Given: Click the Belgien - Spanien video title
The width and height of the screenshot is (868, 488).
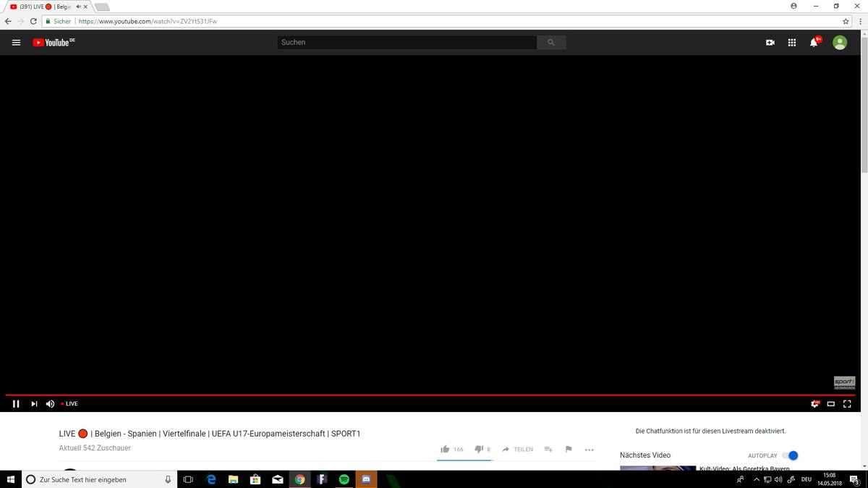Looking at the screenshot, I should pyautogui.click(x=210, y=434).
